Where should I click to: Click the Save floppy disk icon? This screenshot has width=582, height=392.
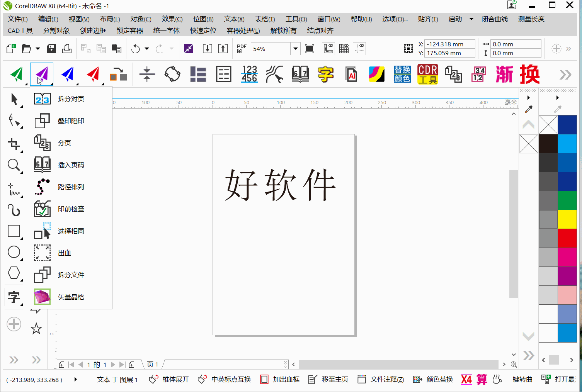[51, 49]
